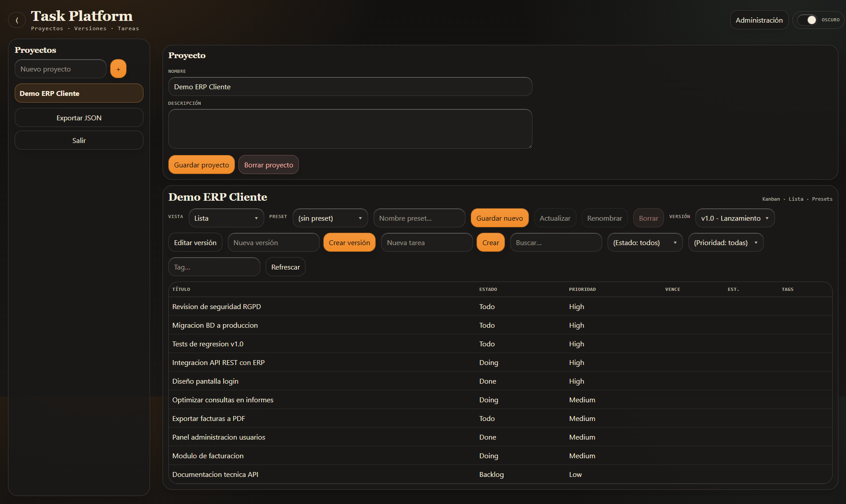Click inside the Descripción text area
The width and height of the screenshot is (846, 504).
point(350,129)
